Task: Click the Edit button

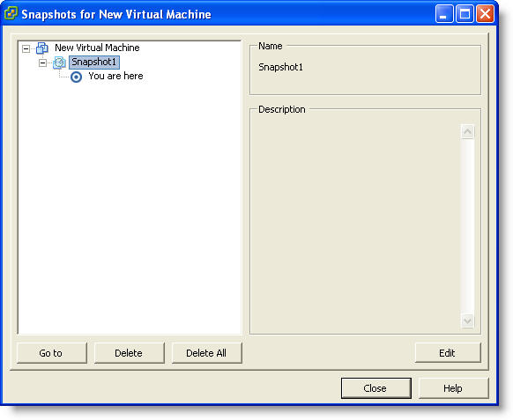Action: click(x=448, y=353)
